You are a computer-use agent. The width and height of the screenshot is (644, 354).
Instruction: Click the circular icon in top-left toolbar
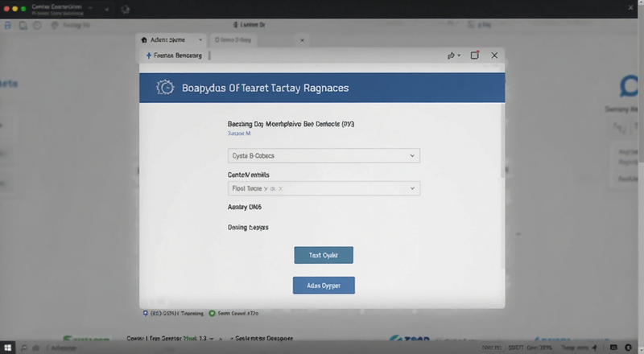point(37,26)
